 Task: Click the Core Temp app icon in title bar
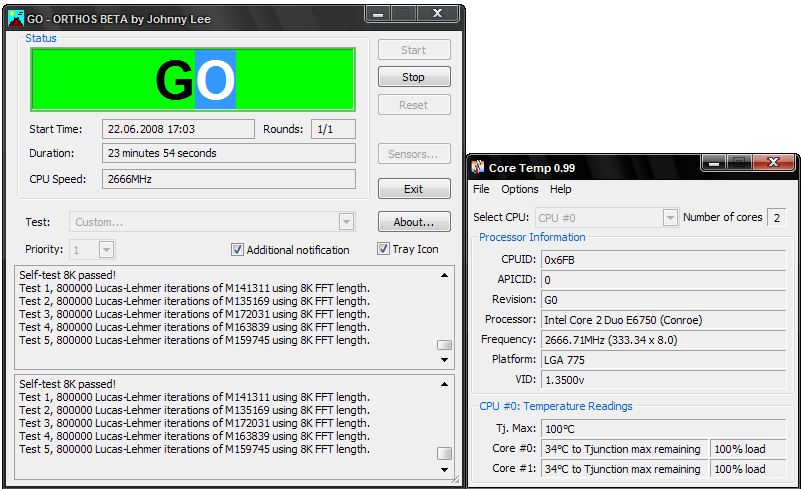tap(478, 167)
